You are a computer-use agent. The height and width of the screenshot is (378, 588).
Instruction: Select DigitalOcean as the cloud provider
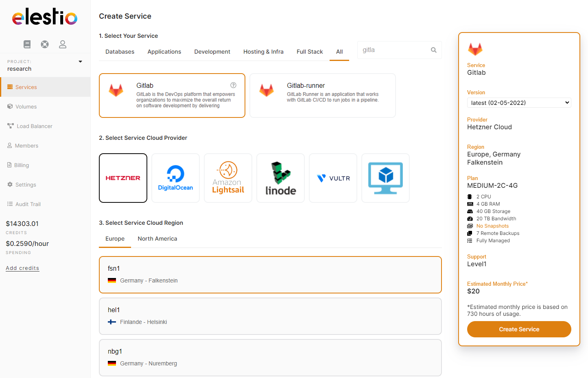tap(175, 178)
